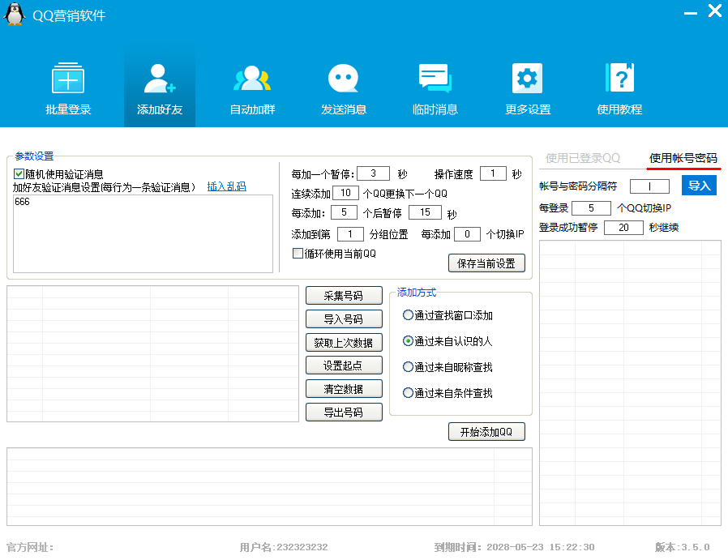Screen dimensions: 728x560
Task: Minimize the QQ营销软件 window
Action: pos(691,13)
